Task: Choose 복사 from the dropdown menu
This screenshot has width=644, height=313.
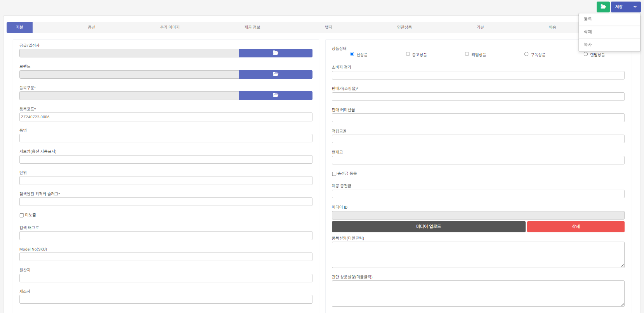Action: (x=609, y=45)
